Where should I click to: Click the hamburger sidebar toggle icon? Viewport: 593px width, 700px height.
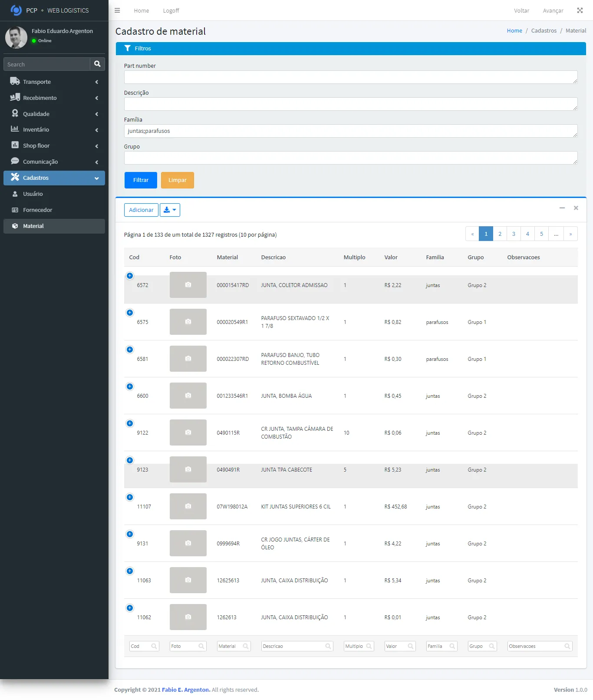[117, 10]
